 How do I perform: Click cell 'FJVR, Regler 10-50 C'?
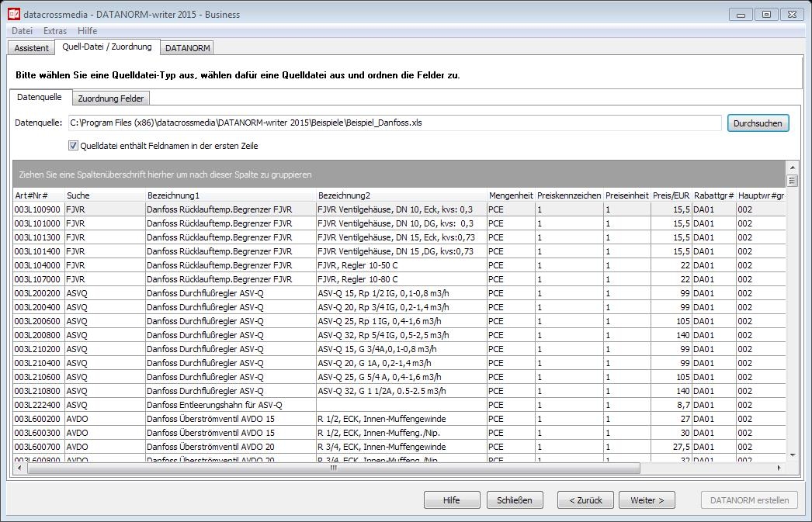pyautogui.click(x=401, y=265)
